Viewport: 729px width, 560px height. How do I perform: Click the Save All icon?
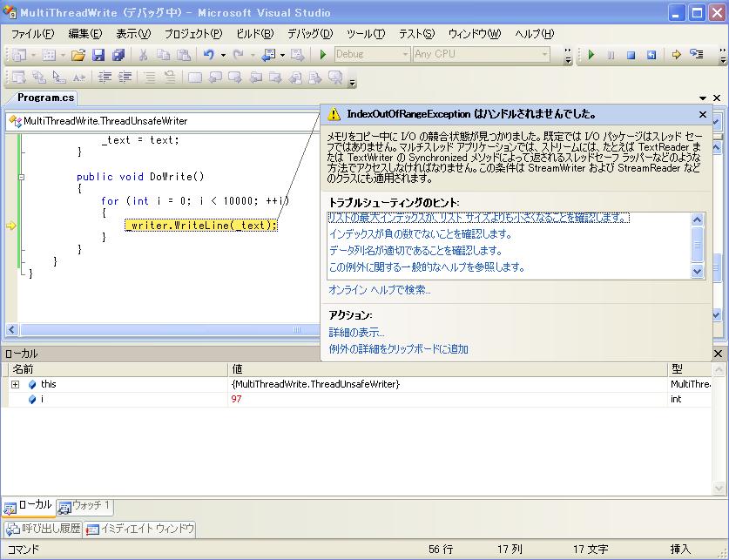point(118,55)
